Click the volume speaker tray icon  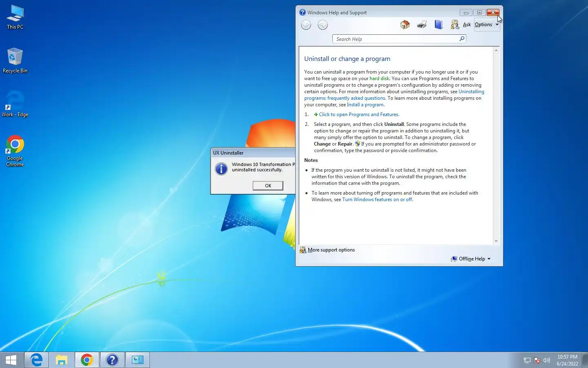[x=547, y=360]
